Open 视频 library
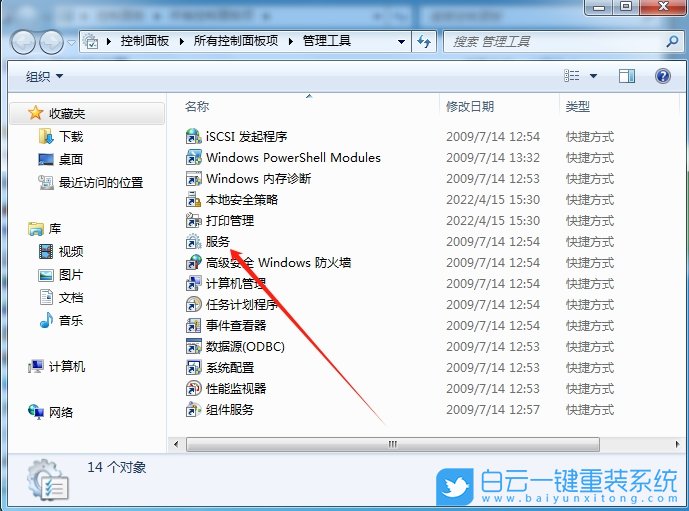The height and width of the screenshot is (511, 689). 71,251
